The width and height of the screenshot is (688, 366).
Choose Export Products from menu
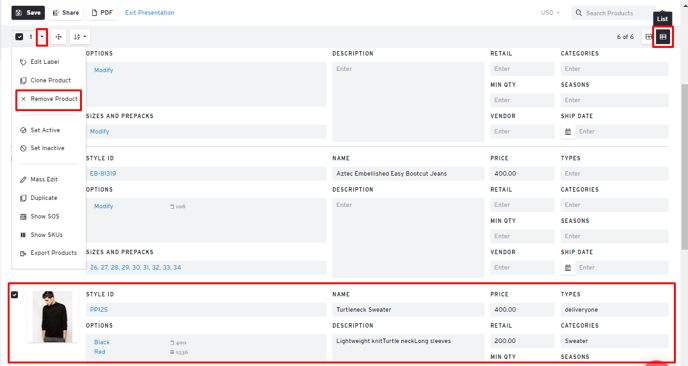[54, 253]
